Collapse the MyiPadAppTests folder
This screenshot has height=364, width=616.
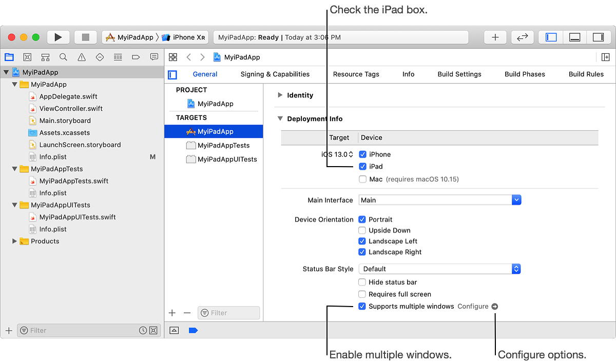(15, 169)
